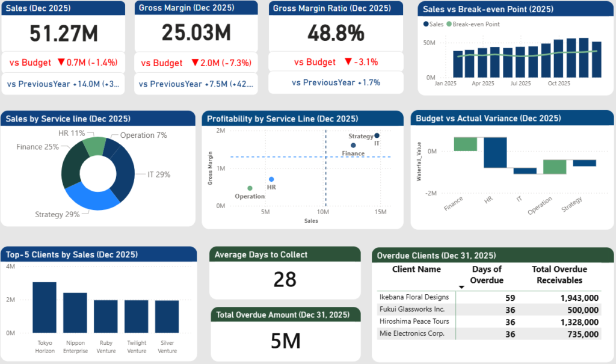Select the Silver Venture bar in Top-5 Clients
The image size is (616, 364).
click(167, 316)
